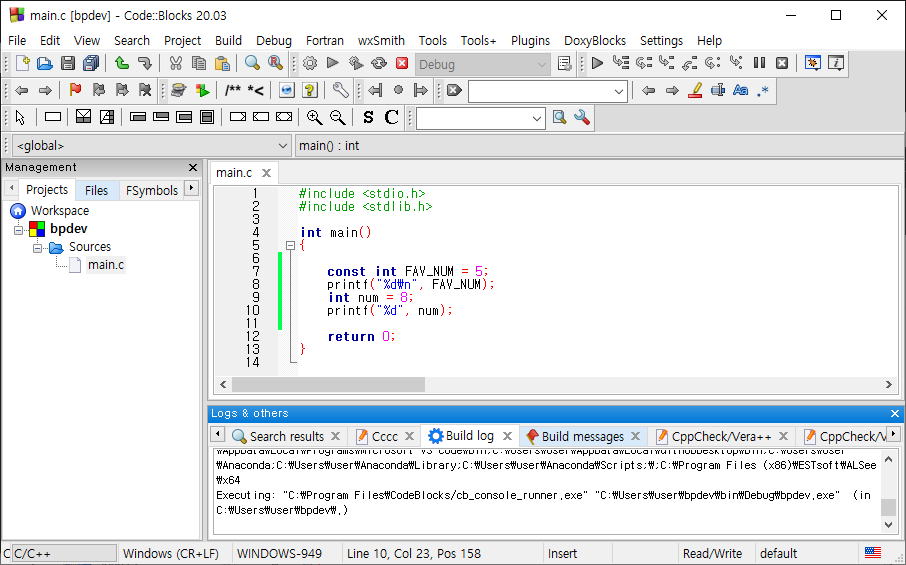Pause the debugger with break icon
The width and height of the screenshot is (906, 565).
759,63
